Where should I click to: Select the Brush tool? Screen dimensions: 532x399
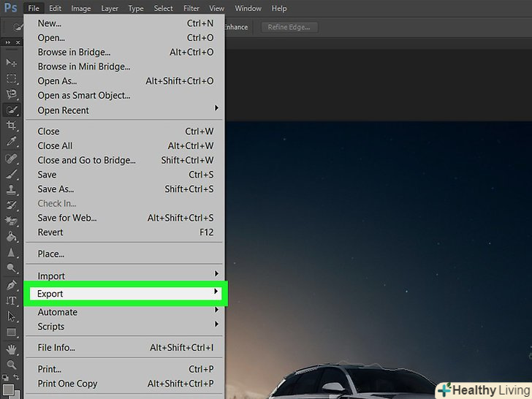11,175
